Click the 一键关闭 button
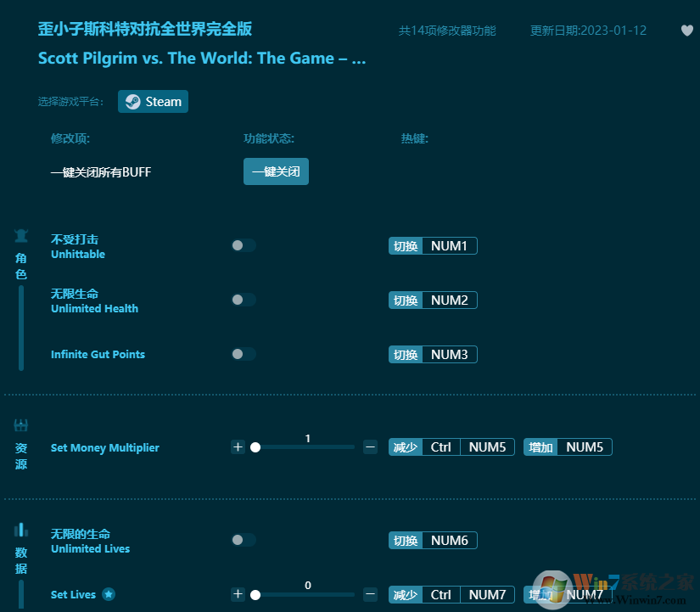Image resolution: width=700 pixels, height=612 pixels. [276, 171]
